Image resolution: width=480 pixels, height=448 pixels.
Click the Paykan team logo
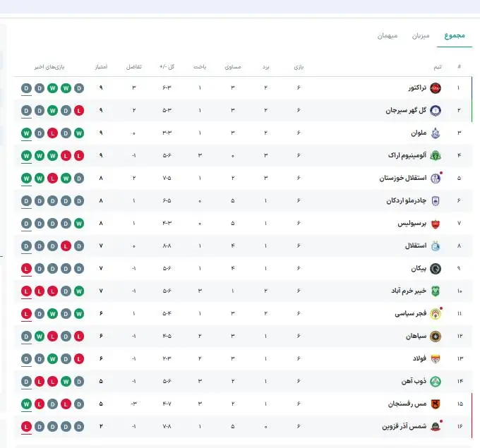pyautogui.click(x=436, y=269)
